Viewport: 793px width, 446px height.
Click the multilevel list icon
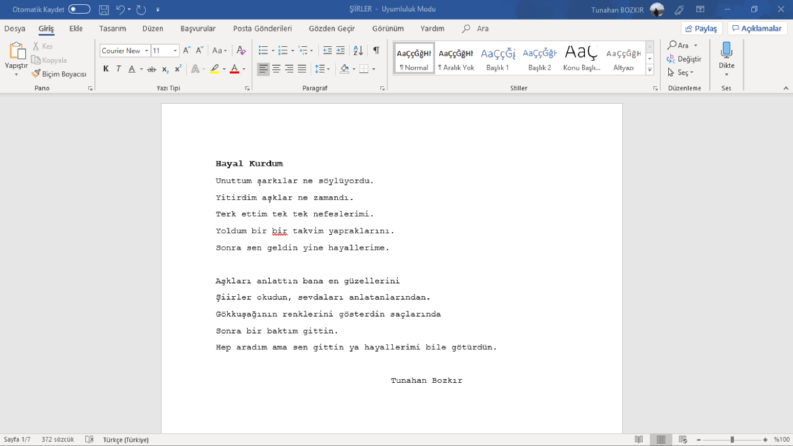[303, 50]
